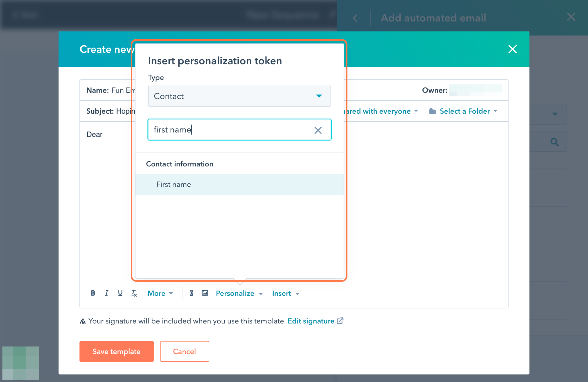Viewport: 588px width, 382px height.
Task: Underline the selected text
Action: click(x=120, y=293)
